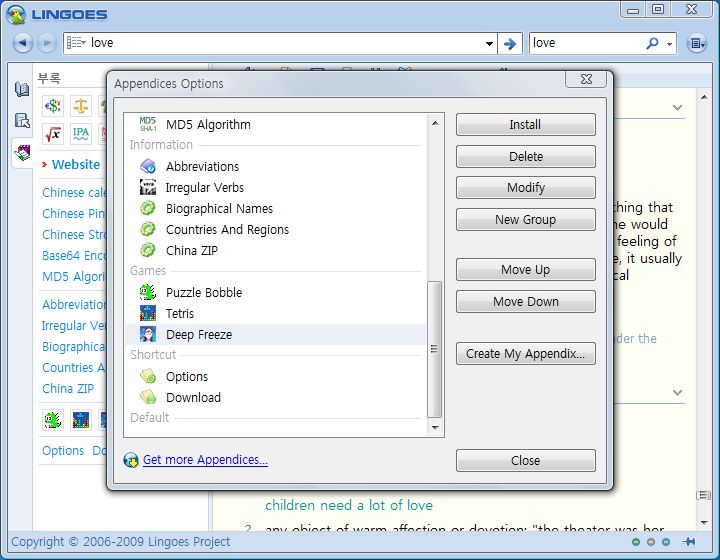Open the IPA phonetic symbols icon
Image resolution: width=720 pixels, height=560 pixels.
click(x=81, y=134)
